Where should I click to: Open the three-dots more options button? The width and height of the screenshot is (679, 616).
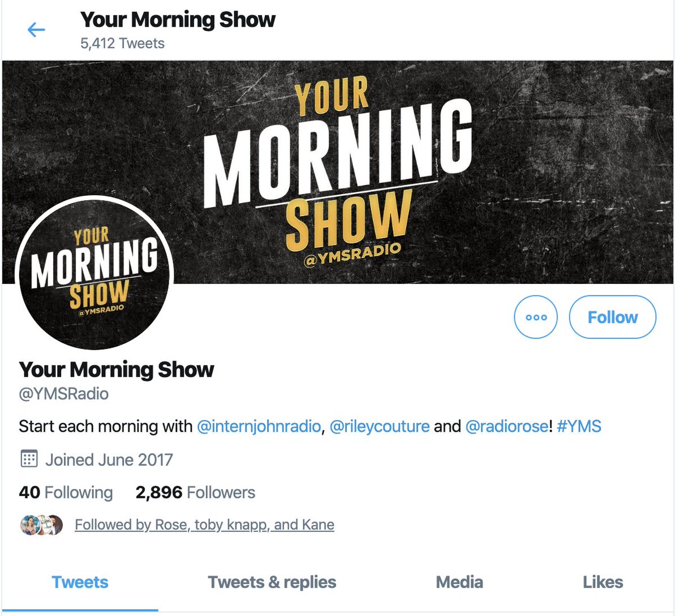click(536, 317)
